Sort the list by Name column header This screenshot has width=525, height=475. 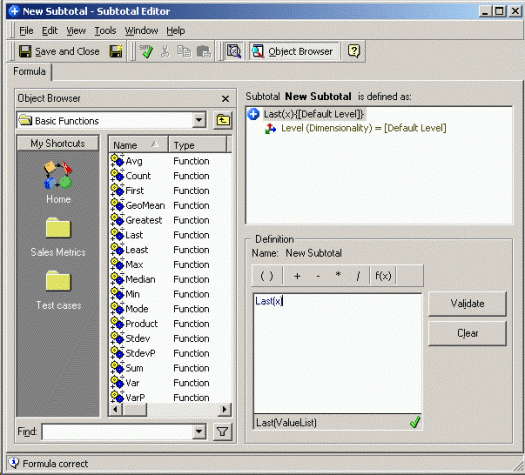[138, 145]
